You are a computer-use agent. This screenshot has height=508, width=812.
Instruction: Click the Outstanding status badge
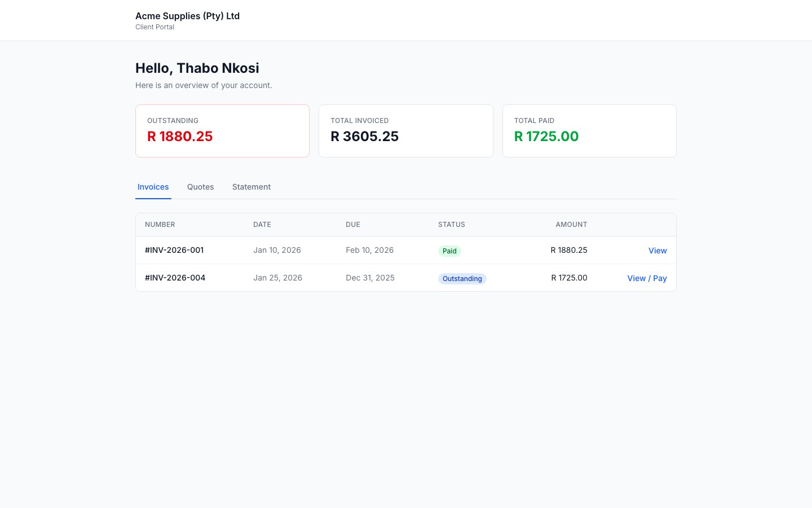coord(462,278)
